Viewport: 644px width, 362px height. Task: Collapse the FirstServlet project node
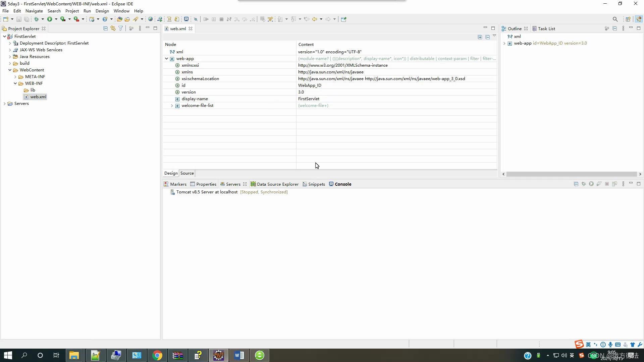pyautogui.click(x=4, y=36)
